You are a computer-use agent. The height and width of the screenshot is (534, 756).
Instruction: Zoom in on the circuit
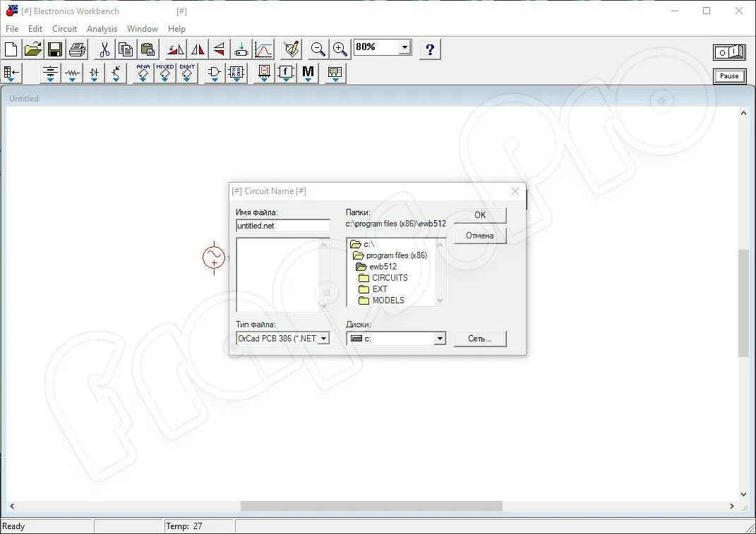tap(340, 49)
